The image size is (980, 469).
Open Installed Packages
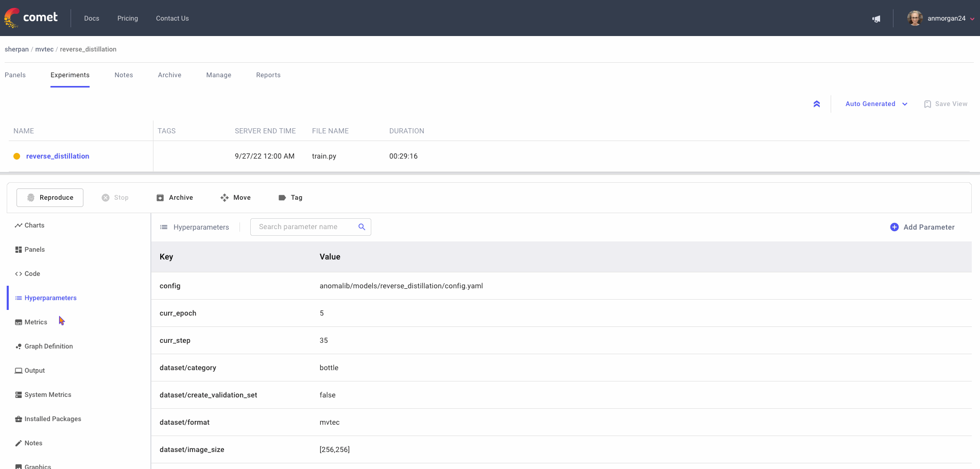coord(48,419)
